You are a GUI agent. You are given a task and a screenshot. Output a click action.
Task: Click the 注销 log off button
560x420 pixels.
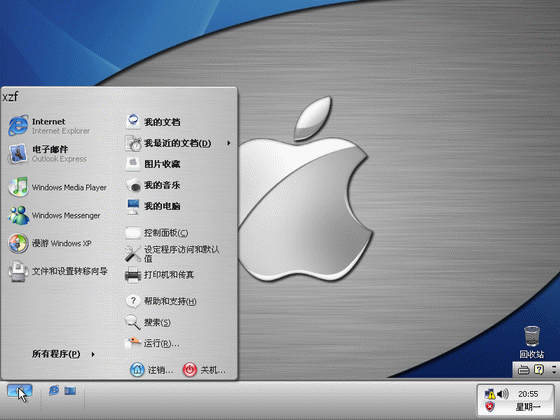point(151,370)
